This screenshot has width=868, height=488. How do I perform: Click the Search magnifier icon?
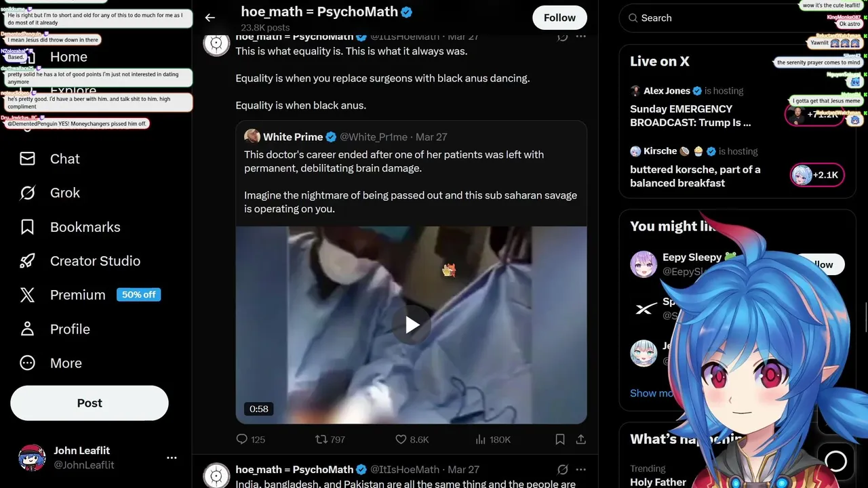click(x=633, y=18)
